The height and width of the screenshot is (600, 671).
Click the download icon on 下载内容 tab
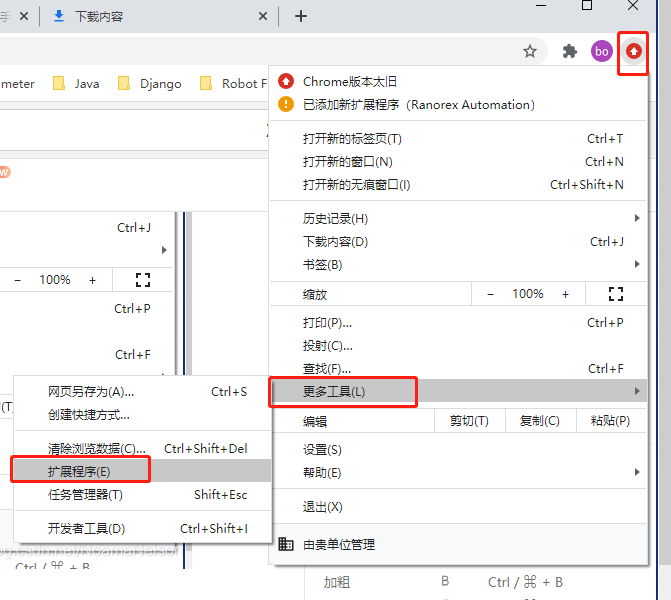click(59, 16)
